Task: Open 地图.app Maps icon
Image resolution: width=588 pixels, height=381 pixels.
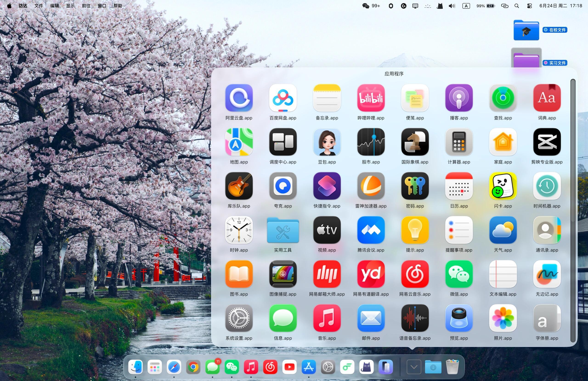Action: [239, 142]
